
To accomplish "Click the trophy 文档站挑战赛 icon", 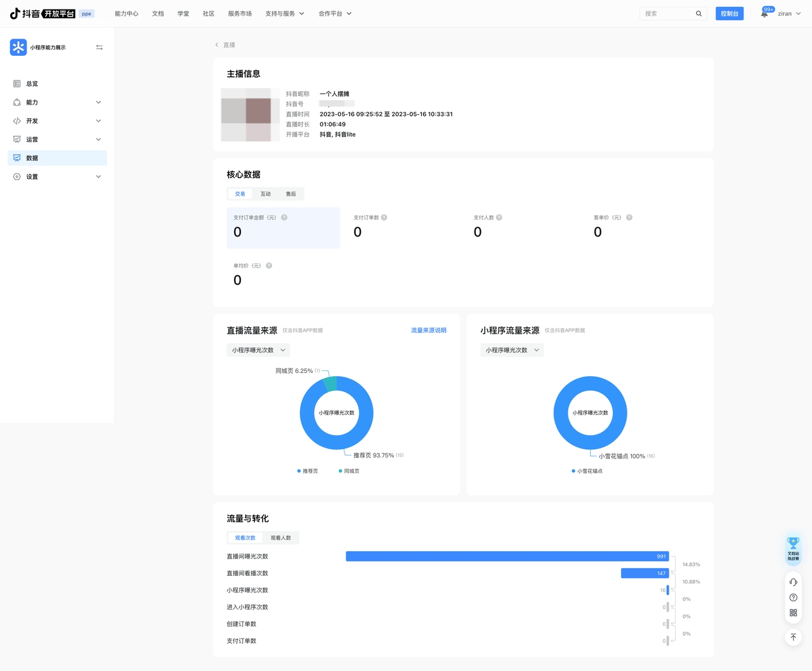I will [793, 548].
